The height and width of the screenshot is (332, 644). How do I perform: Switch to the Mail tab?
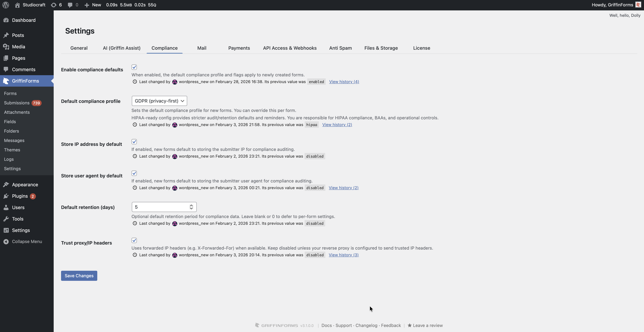pos(202,48)
